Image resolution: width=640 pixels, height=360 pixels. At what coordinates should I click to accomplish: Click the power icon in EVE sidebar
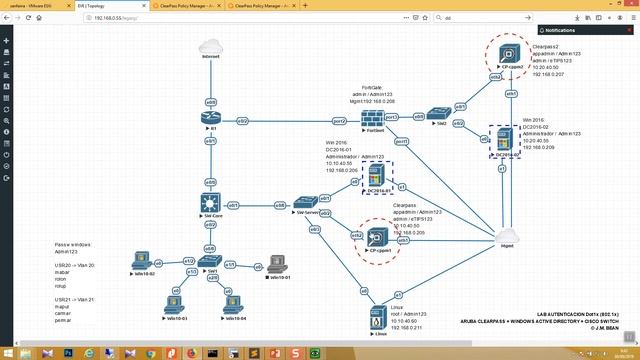pos(6,155)
